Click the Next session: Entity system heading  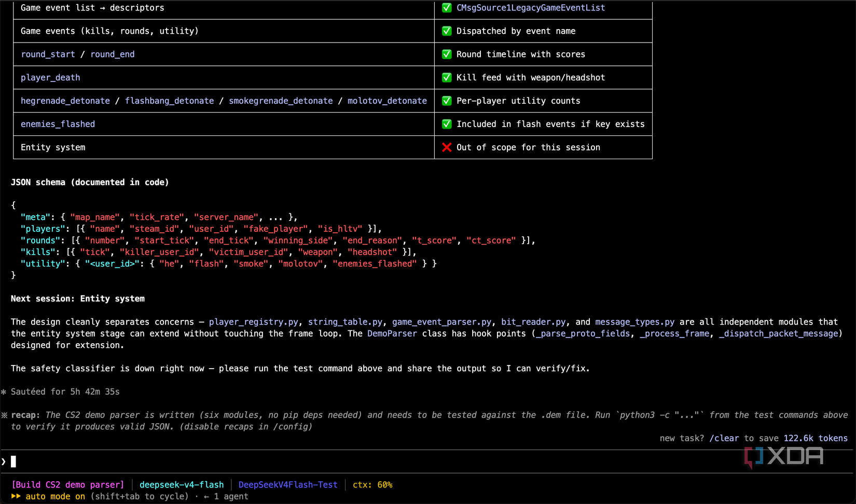78,299
